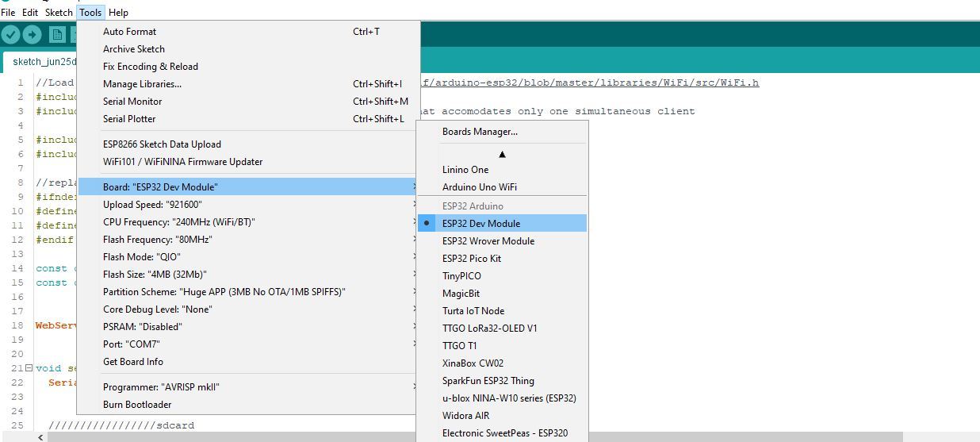Run Auto Format from Tools menu

pyautogui.click(x=248, y=32)
